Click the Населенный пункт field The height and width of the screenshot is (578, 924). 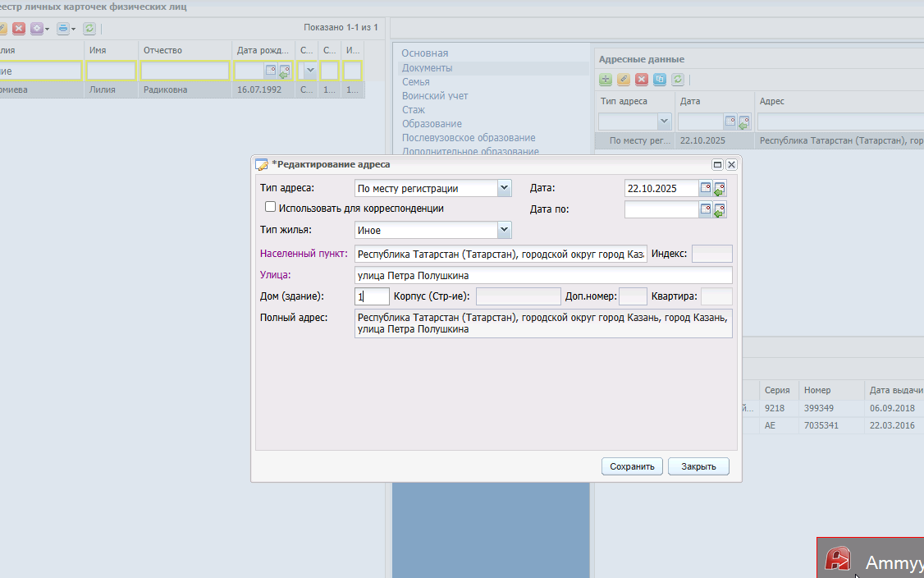click(x=501, y=255)
